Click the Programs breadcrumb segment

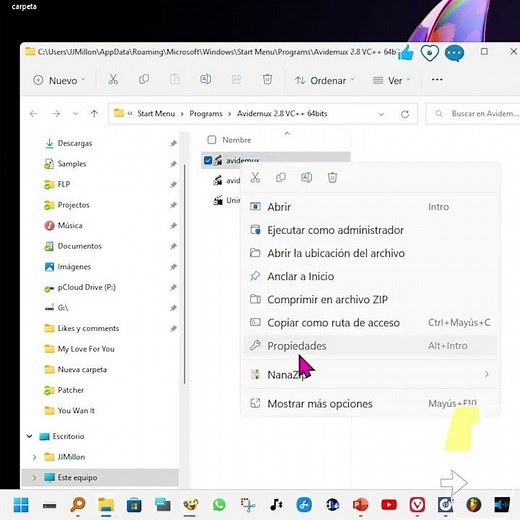point(206,114)
